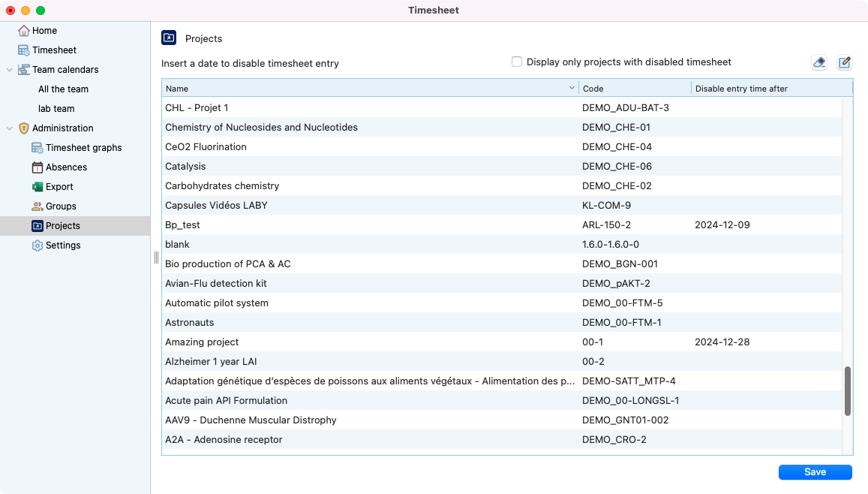Sort by Disable entry time after header
The height and width of the screenshot is (494, 868).
[772, 89]
